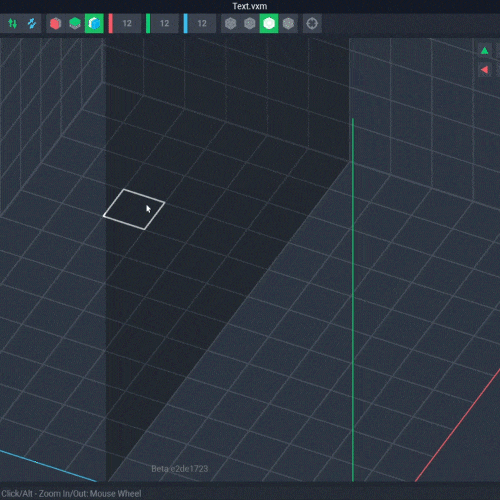Click the green Y dimension field showing 12
500x500 pixels.
pyautogui.click(x=164, y=23)
